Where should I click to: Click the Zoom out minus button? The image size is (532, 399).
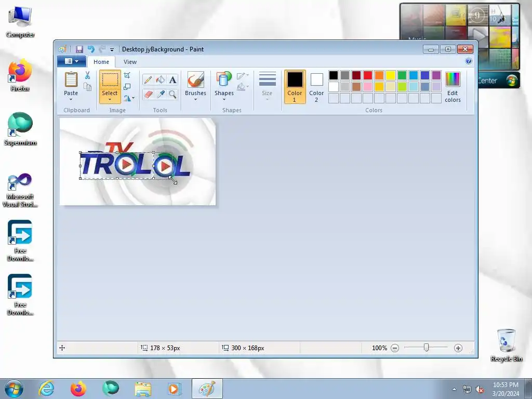click(x=395, y=348)
